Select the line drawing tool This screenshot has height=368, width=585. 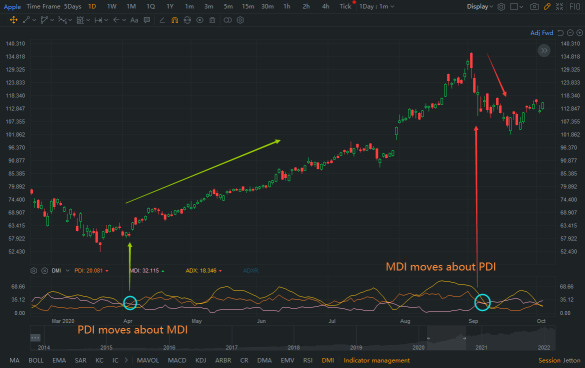(x=26, y=20)
